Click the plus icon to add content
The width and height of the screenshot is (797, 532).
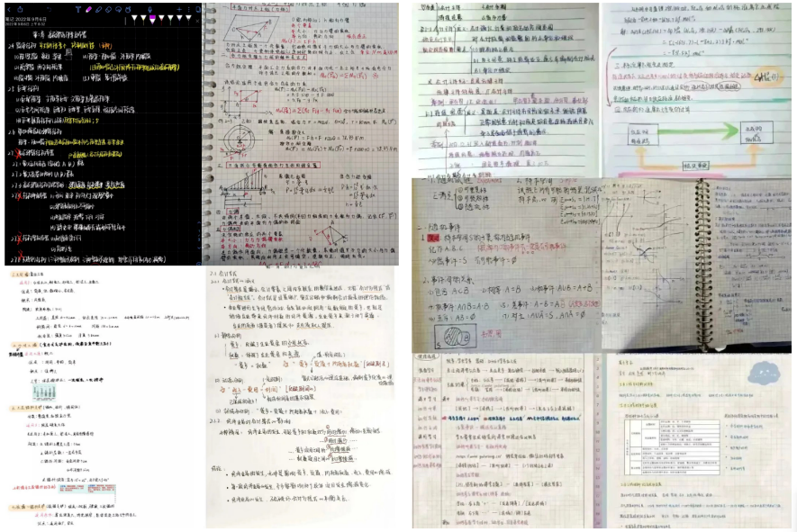[x=179, y=9]
